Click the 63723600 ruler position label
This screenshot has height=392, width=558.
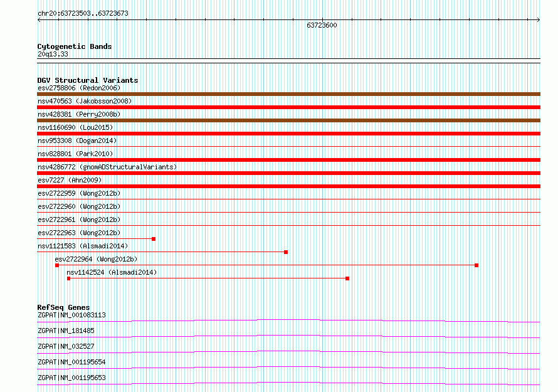322,25
